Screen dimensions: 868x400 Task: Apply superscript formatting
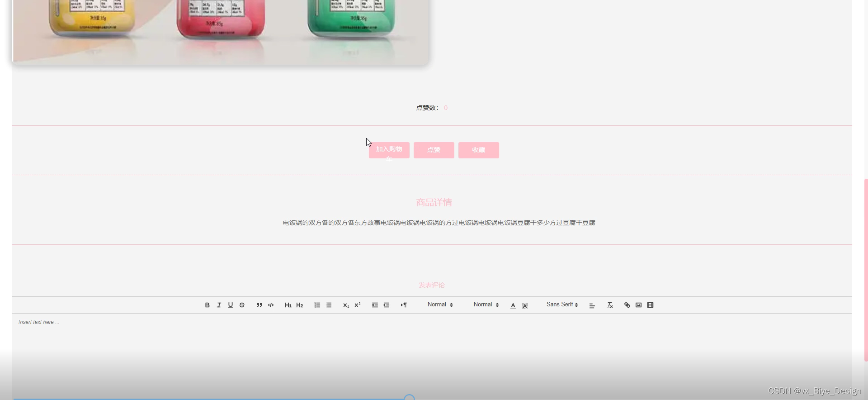tap(358, 305)
